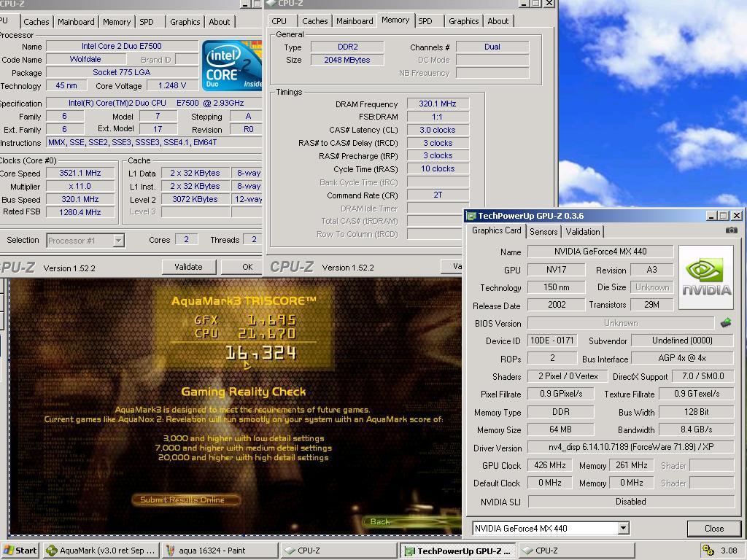747x560 pixels.
Task: Click the CAS# Latency value 3.0 clocks
Action: click(x=438, y=130)
